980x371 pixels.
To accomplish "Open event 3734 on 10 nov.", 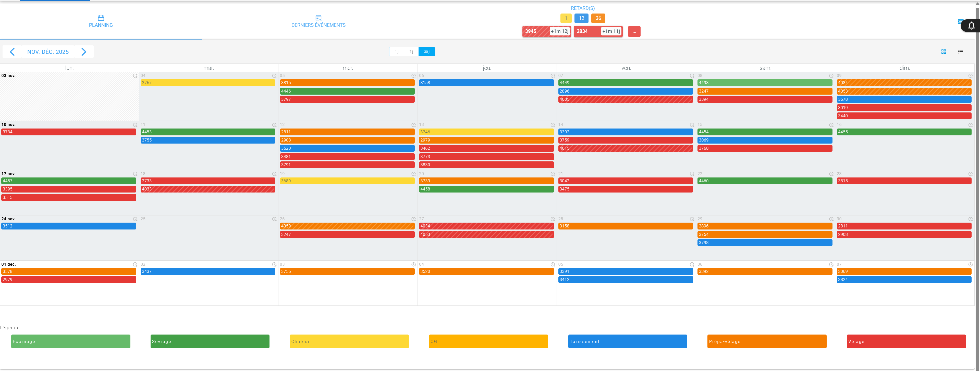I will click(x=68, y=132).
